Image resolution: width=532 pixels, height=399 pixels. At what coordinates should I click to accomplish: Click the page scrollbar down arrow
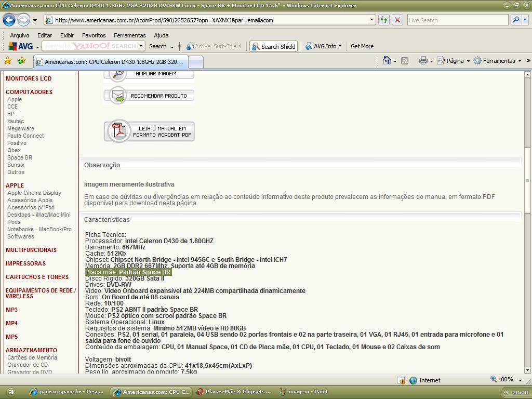527,370
